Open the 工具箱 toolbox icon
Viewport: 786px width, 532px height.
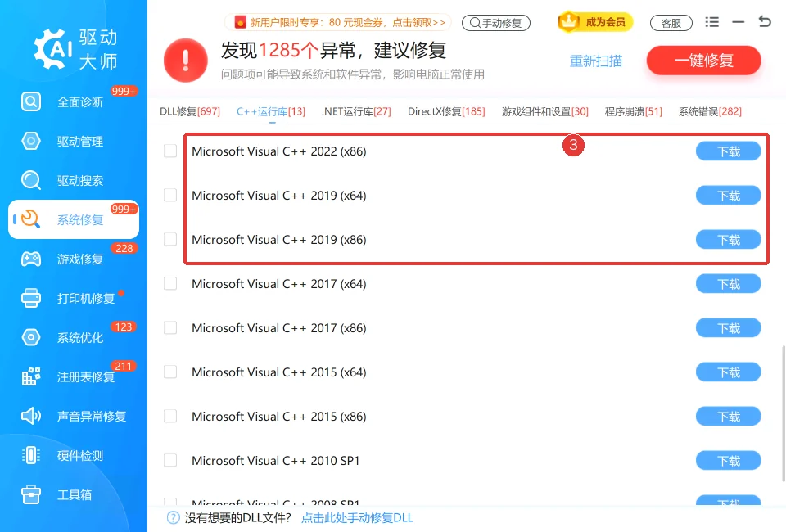(x=31, y=494)
